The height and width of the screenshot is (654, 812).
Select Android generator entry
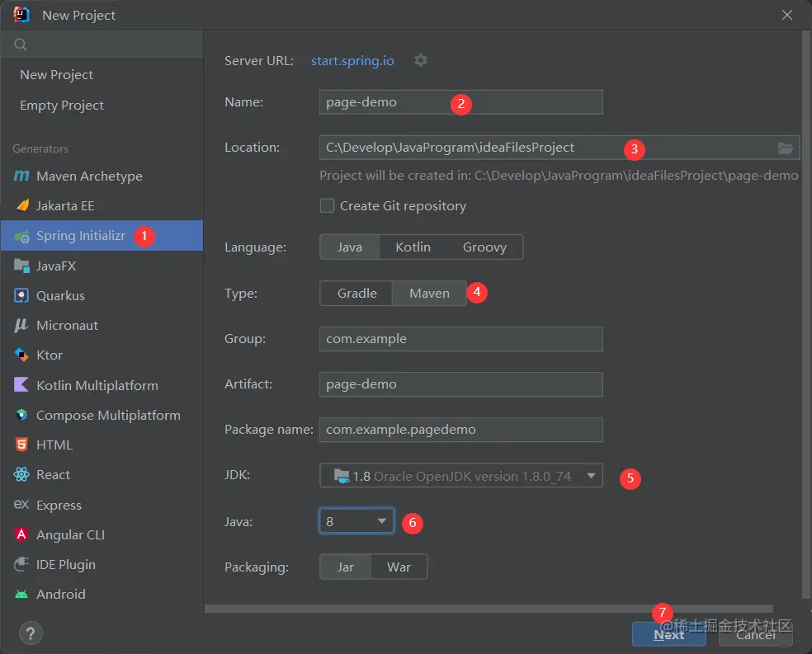[101, 594]
